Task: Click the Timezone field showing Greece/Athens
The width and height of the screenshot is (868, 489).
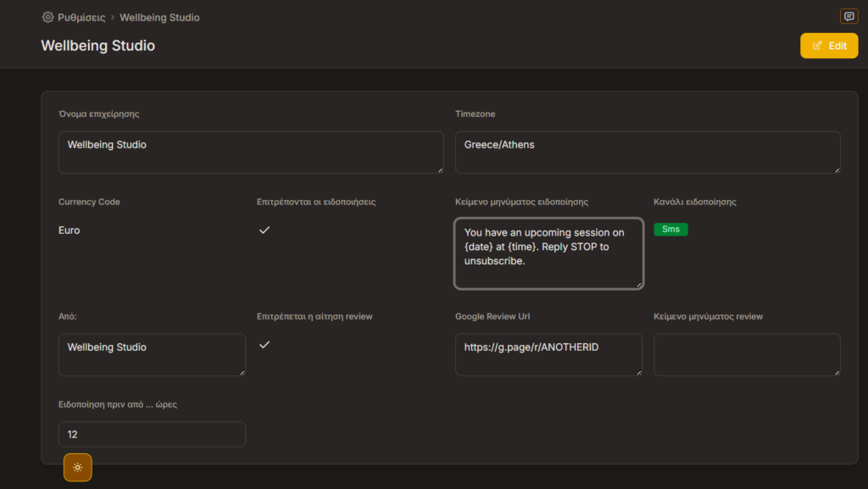Action: tap(648, 152)
